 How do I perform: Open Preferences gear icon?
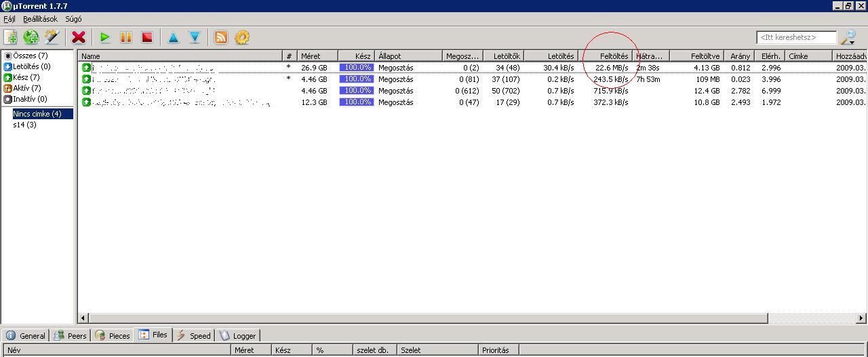(x=242, y=37)
